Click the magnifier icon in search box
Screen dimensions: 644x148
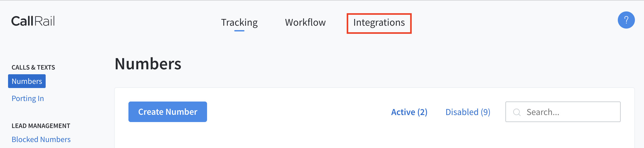coord(517,112)
